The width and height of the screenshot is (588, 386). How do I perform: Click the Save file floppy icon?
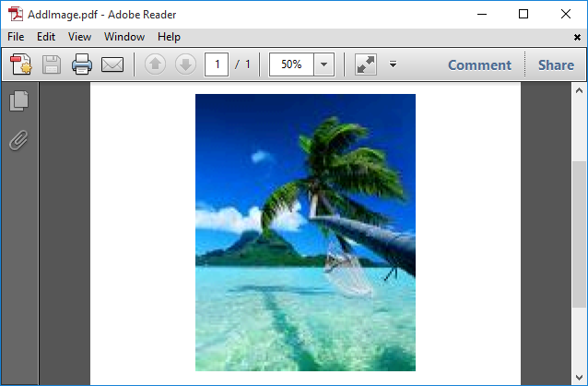point(52,64)
